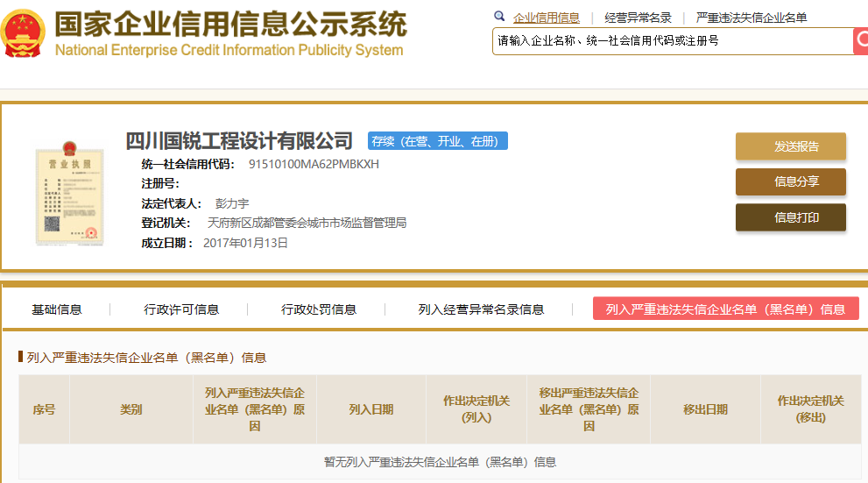Image resolution: width=868 pixels, height=483 pixels.
Task: Select the 严重违法失信企业名单 search category
Action: coord(752,18)
